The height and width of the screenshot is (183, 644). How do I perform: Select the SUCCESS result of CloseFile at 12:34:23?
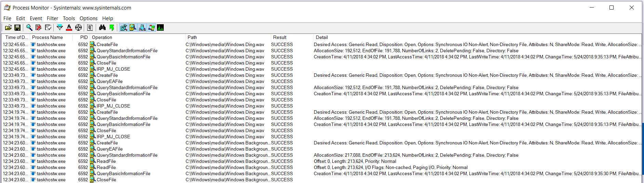click(x=282, y=180)
